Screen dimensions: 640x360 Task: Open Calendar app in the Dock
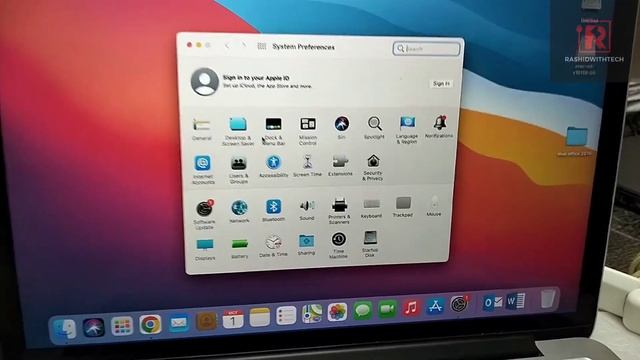click(x=233, y=319)
